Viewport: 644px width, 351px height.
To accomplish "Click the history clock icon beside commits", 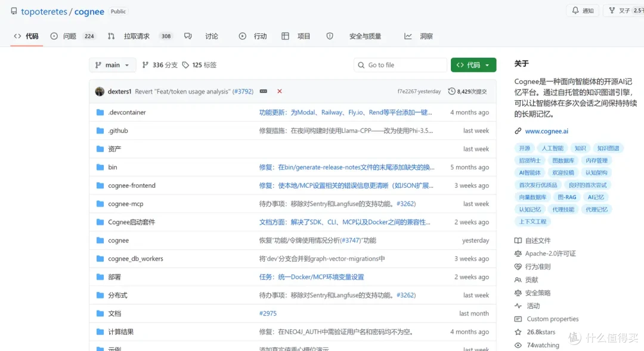I will [x=451, y=91].
